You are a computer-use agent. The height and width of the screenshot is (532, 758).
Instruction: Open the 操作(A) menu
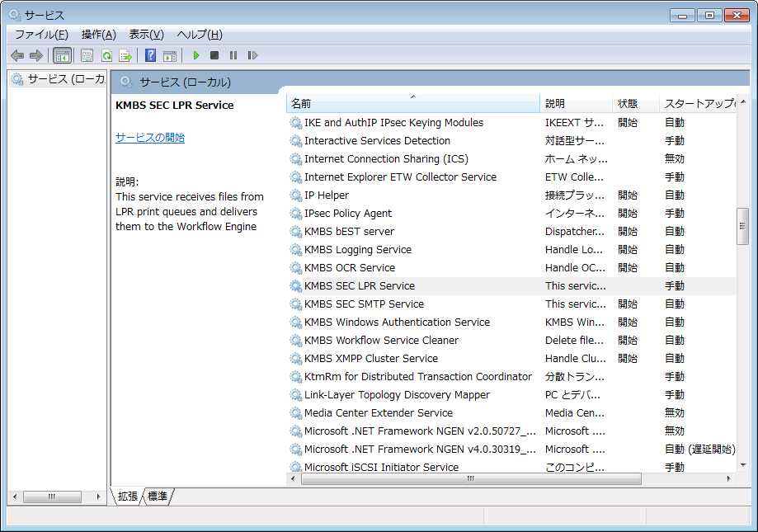point(99,35)
